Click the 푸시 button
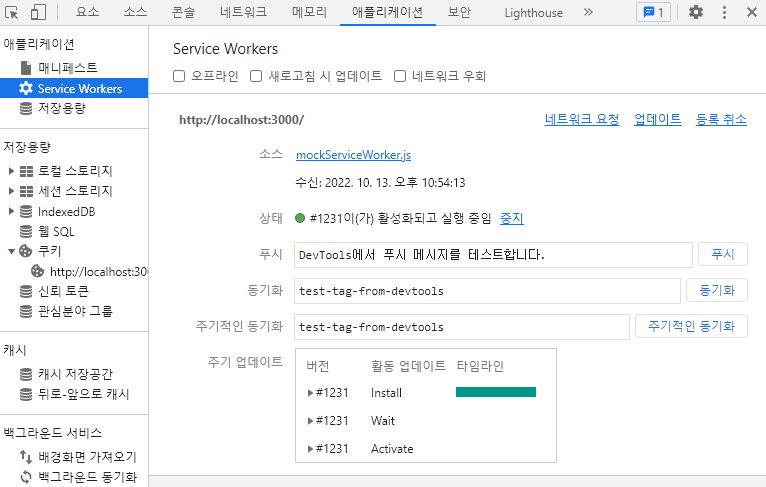Viewport: 766px width, 487px height. pyautogui.click(x=723, y=254)
